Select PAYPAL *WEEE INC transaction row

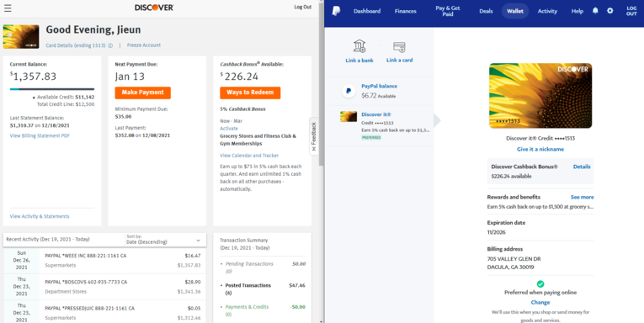[x=105, y=261]
